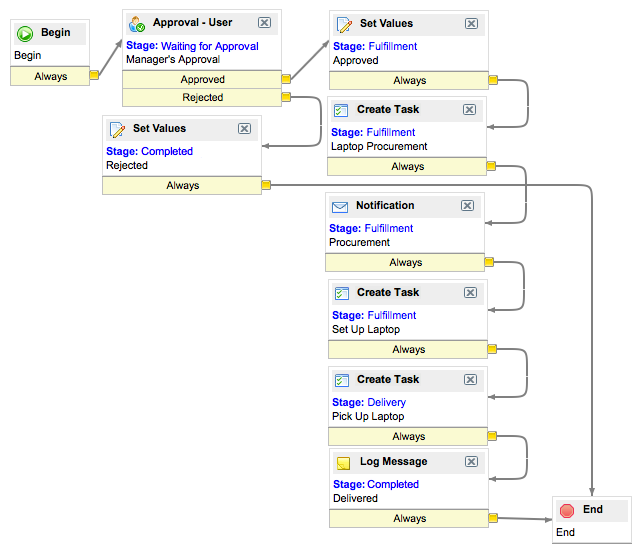640x555 pixels.
Task: Click the Laptop Procurement label
Action: pyautogui.click(x=379, y=147)
